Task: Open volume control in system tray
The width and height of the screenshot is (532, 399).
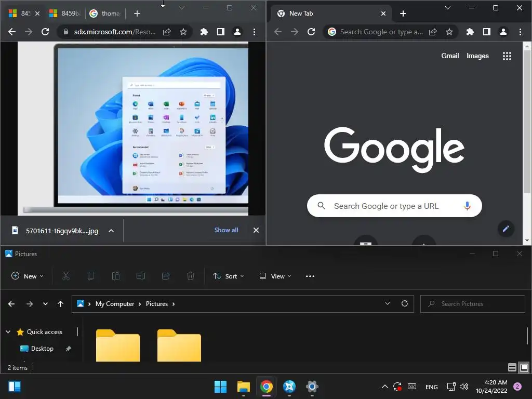Action: pyautogui.click(x=464, y=387)
